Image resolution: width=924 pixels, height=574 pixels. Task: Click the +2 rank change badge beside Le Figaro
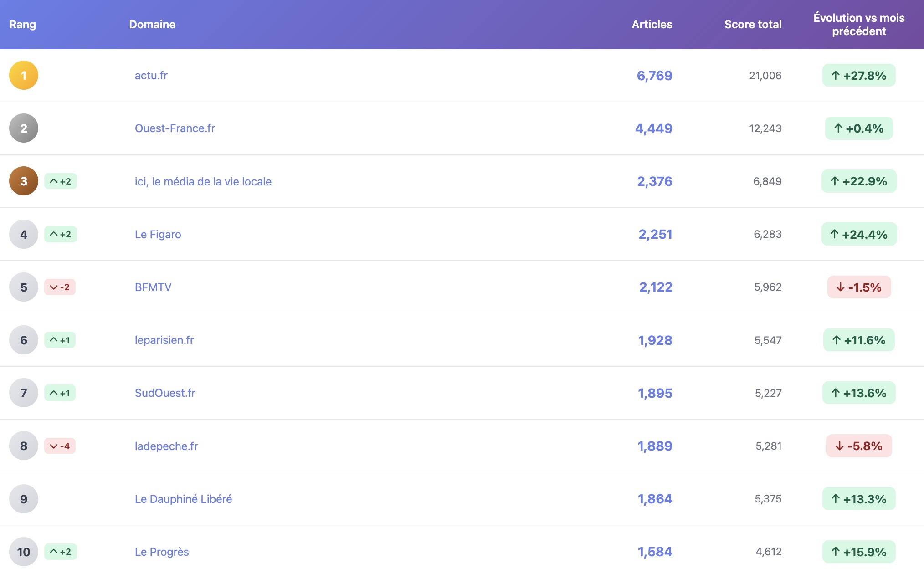click(61, 234)
